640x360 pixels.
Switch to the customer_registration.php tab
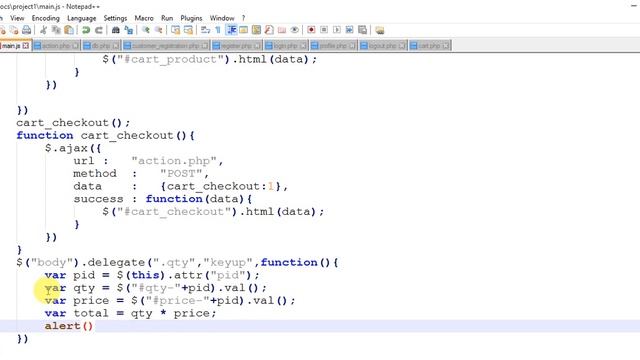(165, 46)
